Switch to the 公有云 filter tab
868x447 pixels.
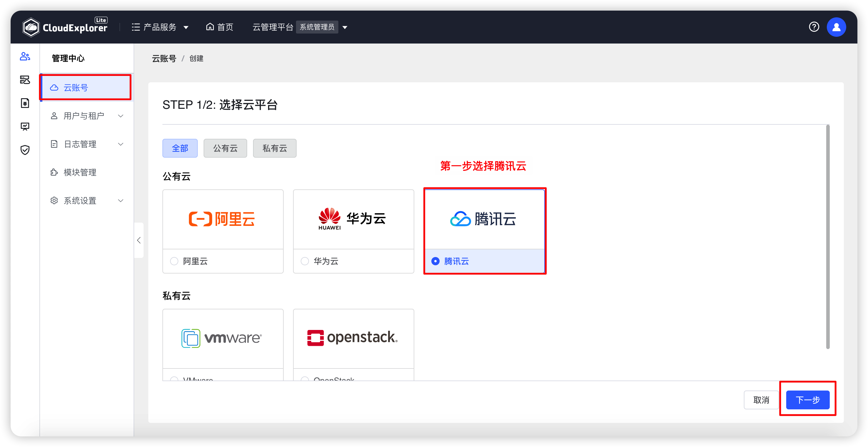pyautogui.click(x=225, y=148)
